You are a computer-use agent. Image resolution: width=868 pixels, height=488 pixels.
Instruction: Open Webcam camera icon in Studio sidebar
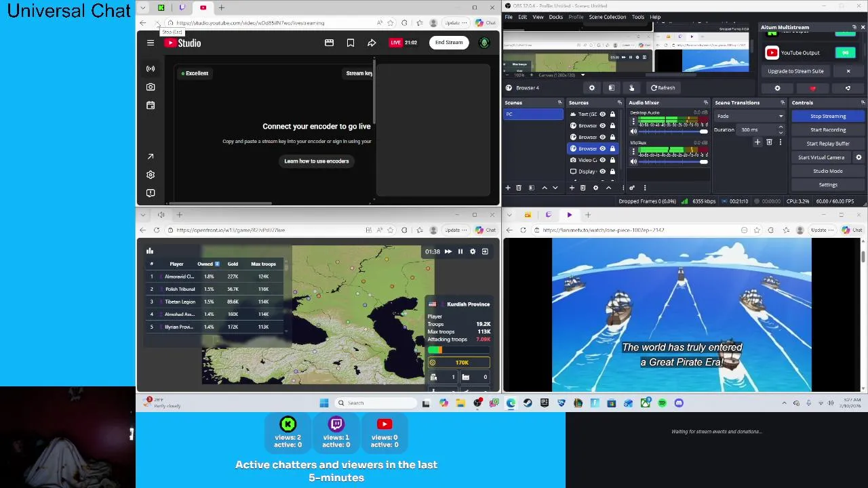tap(151, 87)
